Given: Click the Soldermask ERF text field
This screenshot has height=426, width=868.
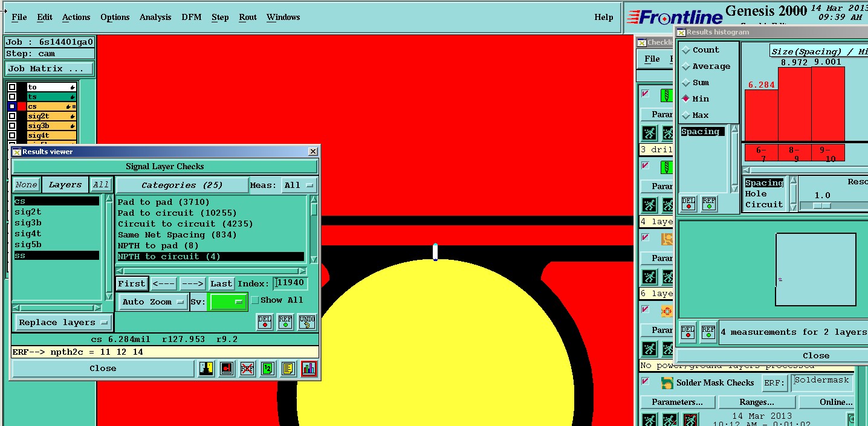Looking at the screenshot, I should pos(822,382).
